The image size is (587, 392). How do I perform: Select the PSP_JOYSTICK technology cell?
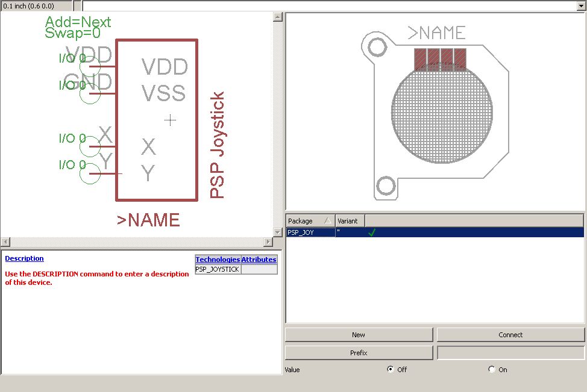tap(218, 269)
